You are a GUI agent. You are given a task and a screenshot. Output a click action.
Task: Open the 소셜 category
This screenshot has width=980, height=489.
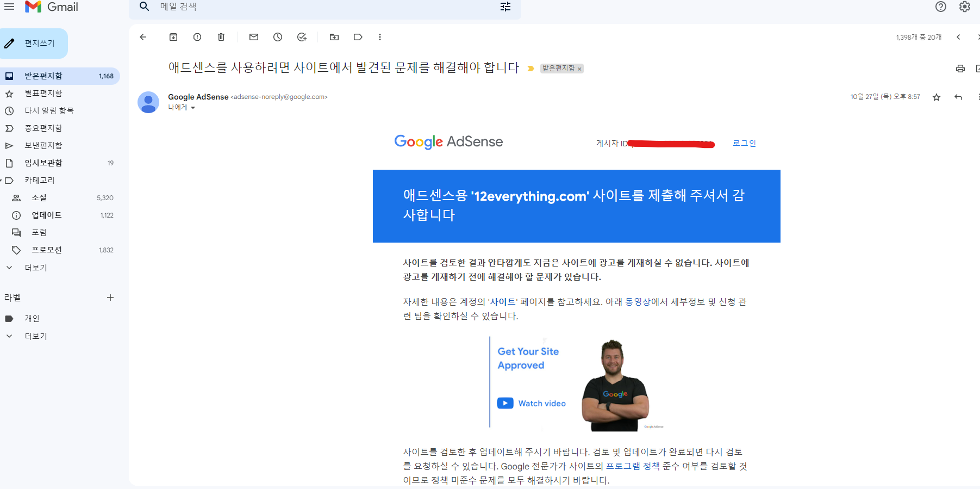pyautogui.click(x=60, y=198)
